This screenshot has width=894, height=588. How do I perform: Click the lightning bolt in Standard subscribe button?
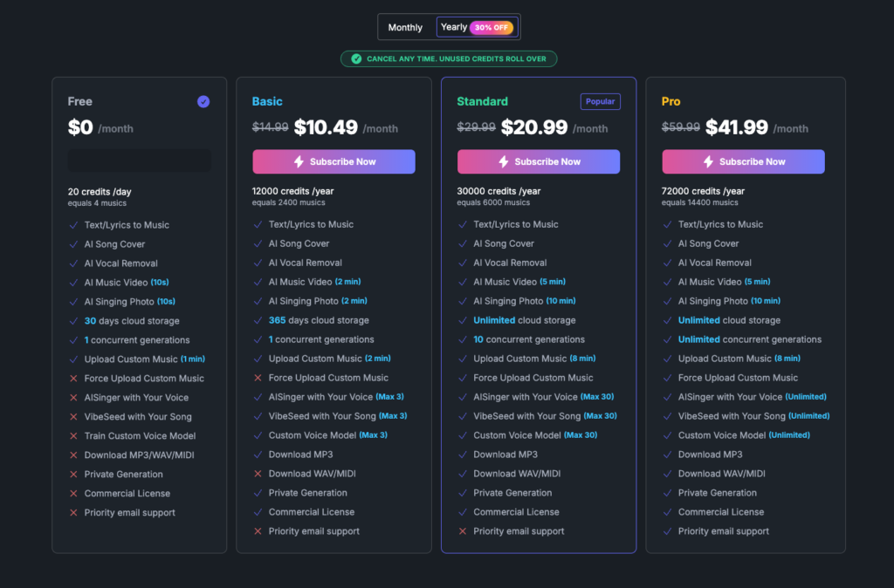pyautogui.click(x=504, y=161)
